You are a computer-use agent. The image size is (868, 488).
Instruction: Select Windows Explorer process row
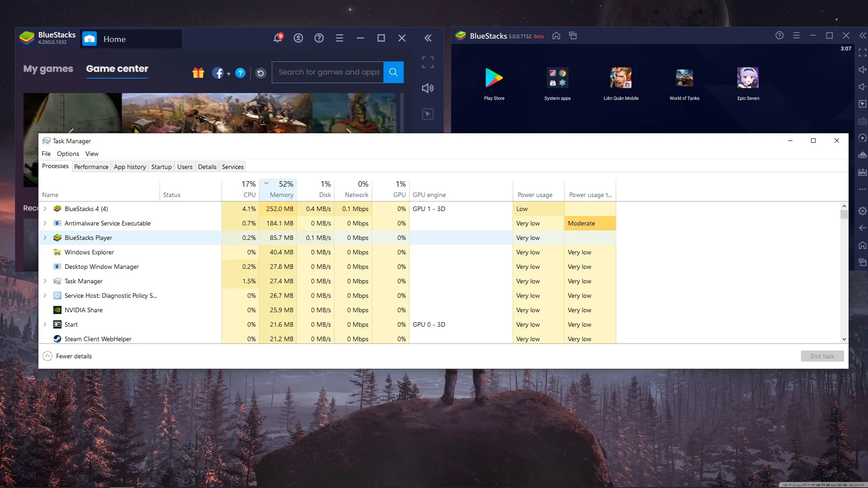327,252
